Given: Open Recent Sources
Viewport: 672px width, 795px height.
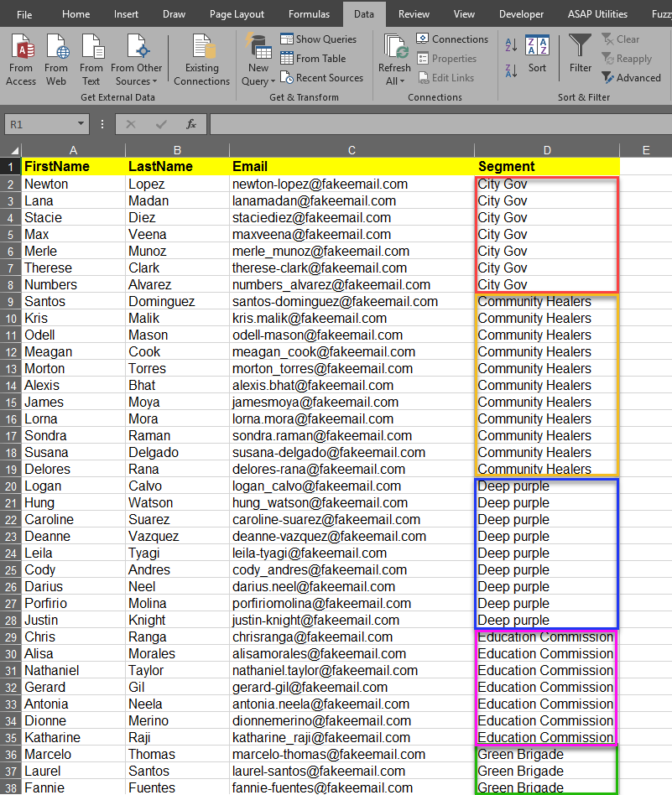Looking at the screenshot, I should click(322, 78).
